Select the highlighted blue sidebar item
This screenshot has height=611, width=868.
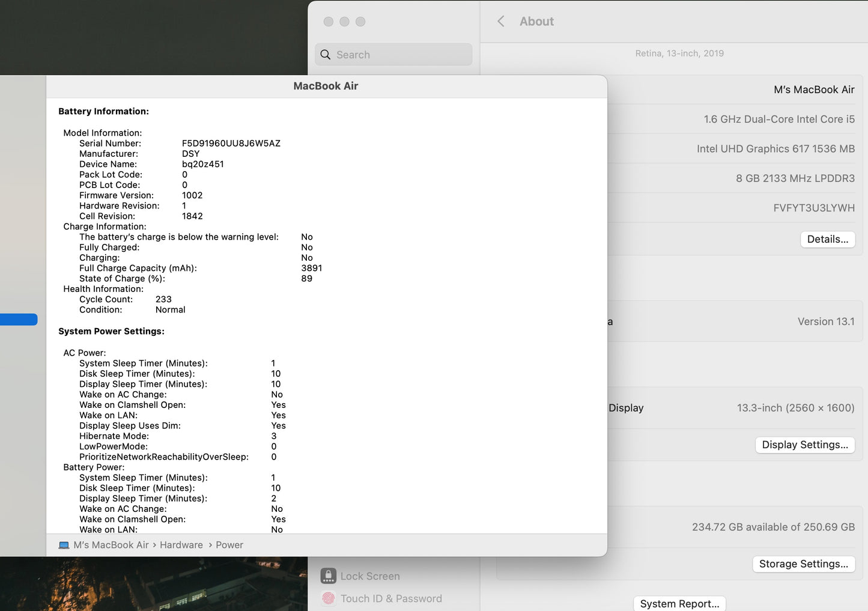pos(19,320)
